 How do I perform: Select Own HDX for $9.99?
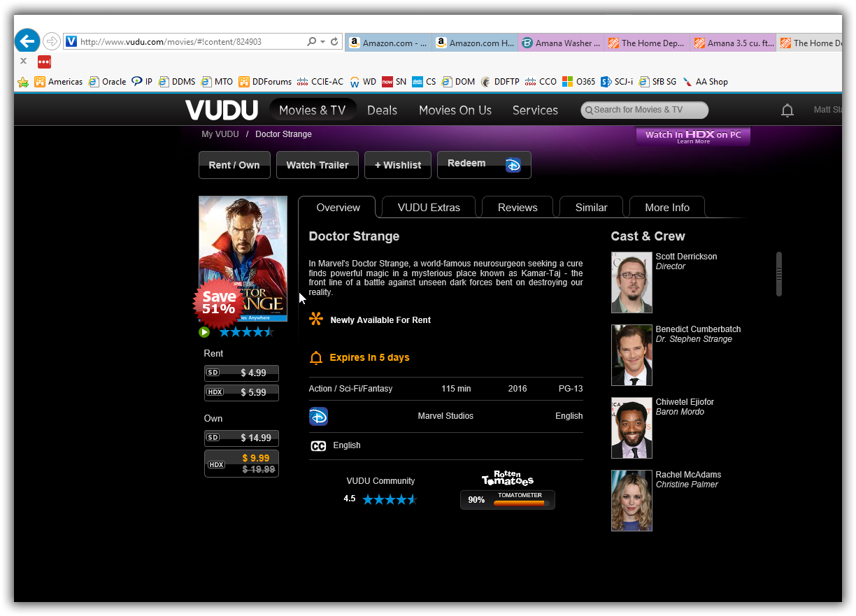241,464
